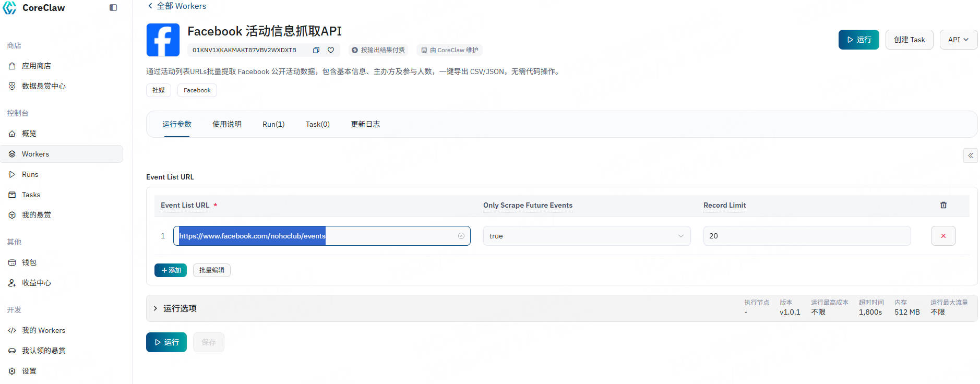Open the 更新日志 tab
980x384 pixels.
[x=365, y=124]
